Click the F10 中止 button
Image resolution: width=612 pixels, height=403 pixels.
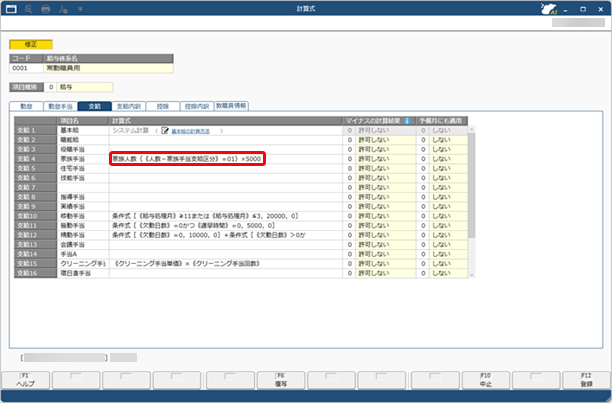point(486,383)
